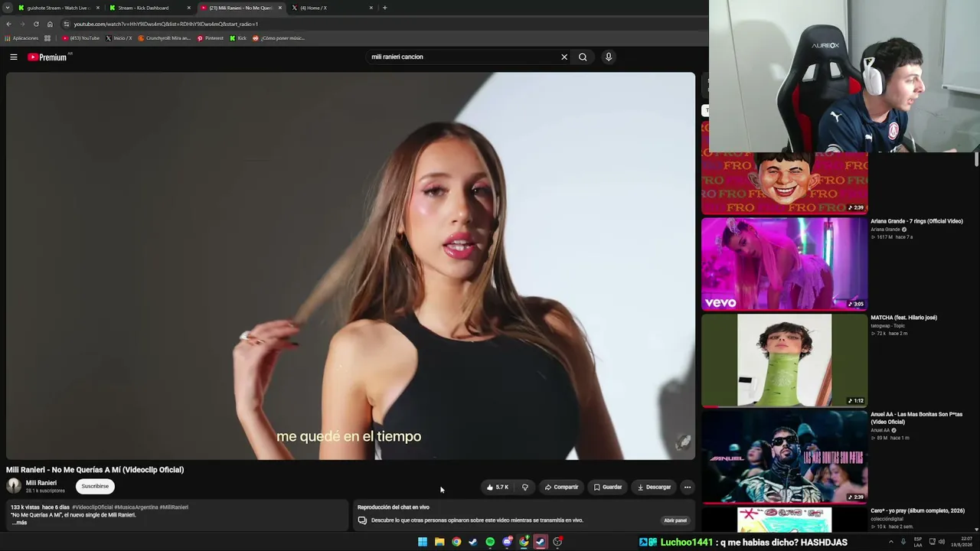Open the YouTube hamburger guide menu
The image size is (980, 551).
14,57
